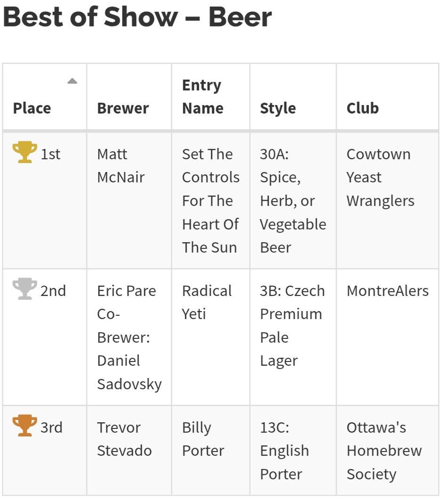The width and height of the screenshot is (448, 501).
Task: Click the sort arrow in Place header
Action: point(72,81)
